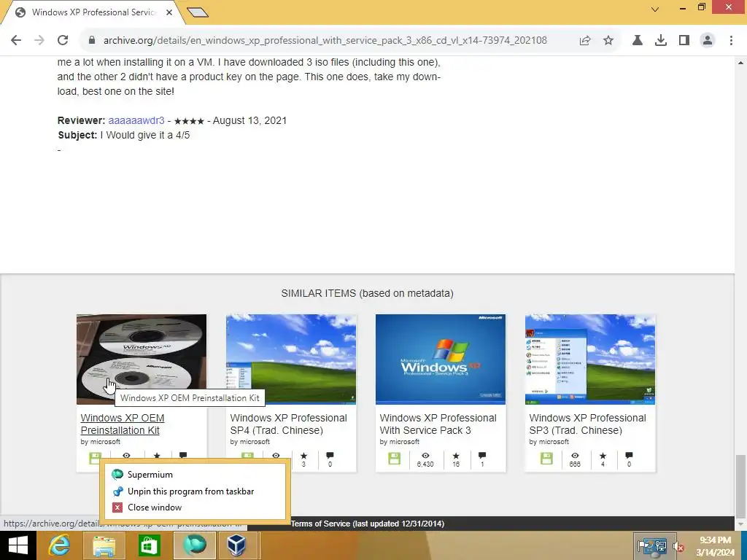Open the user profile icon
The width and height of the screenshot is (747, 560).
pyautogui.click(x=708, y=40)
